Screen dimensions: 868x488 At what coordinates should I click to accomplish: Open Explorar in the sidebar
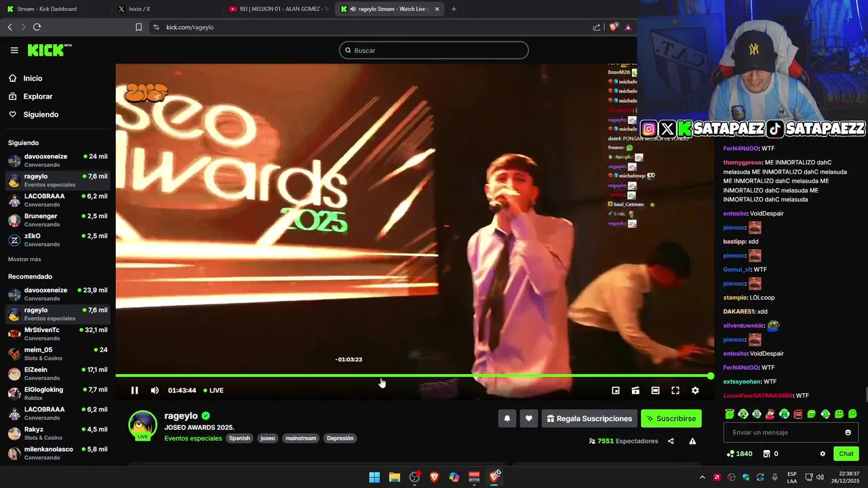pyautogui.click(x=37, y=96)
